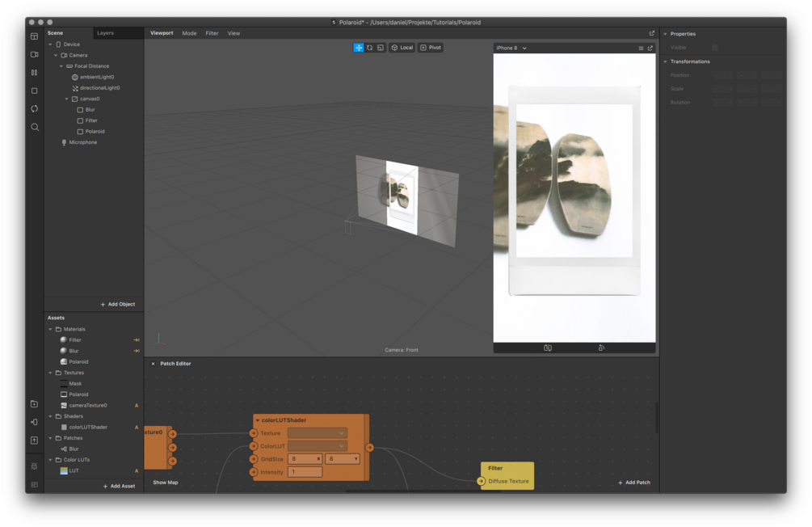The width and height of the screenshot is (812, 527).
Task: Click Add Object button
Action: coord(117,304)
